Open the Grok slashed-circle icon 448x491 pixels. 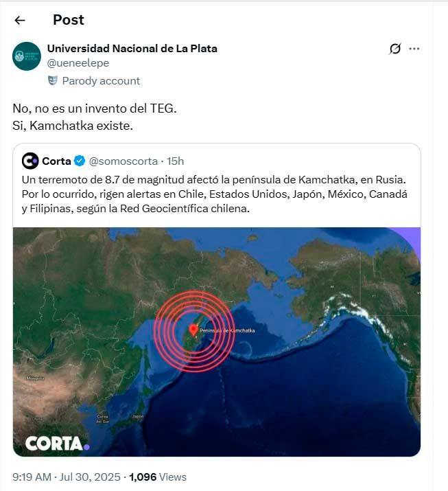[394, 49]
